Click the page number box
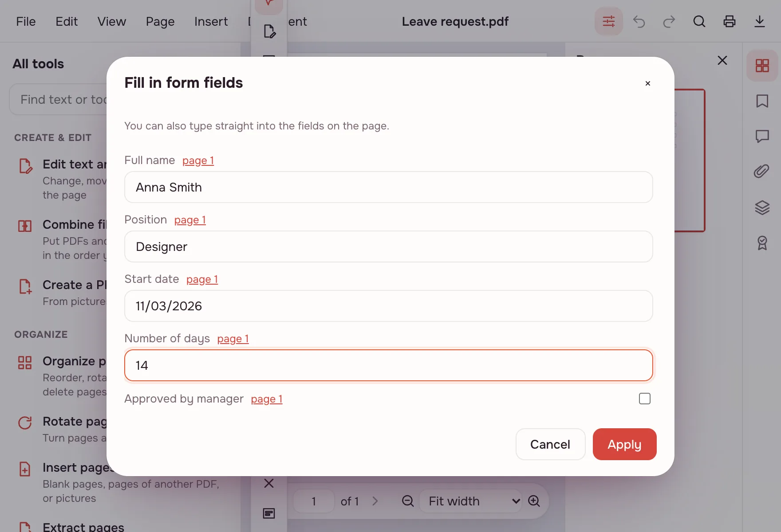 (314, 501)
